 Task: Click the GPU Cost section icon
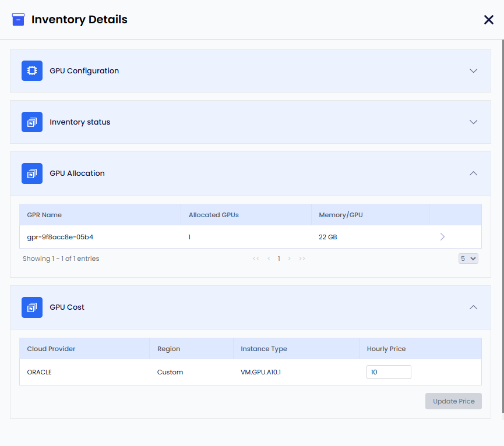32,307
